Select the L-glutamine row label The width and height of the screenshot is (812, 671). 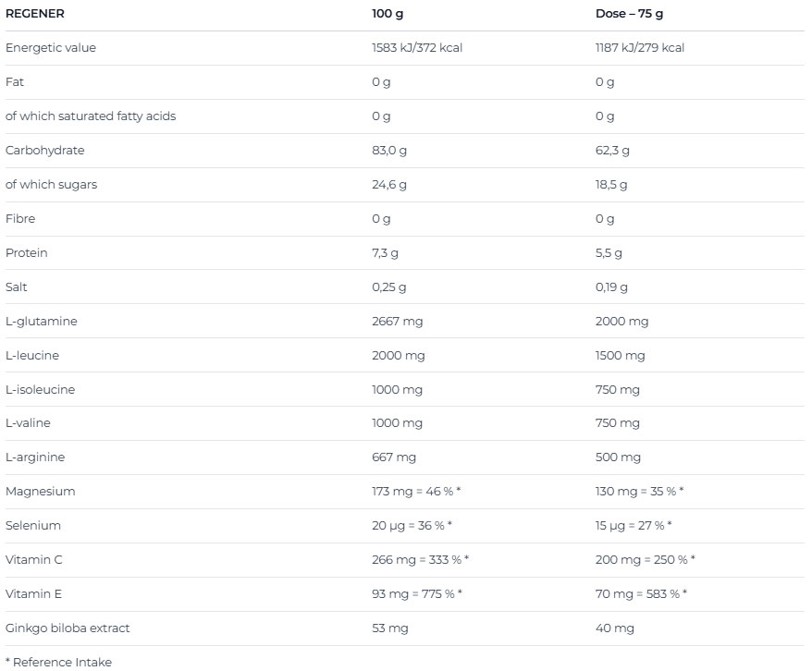42,322
